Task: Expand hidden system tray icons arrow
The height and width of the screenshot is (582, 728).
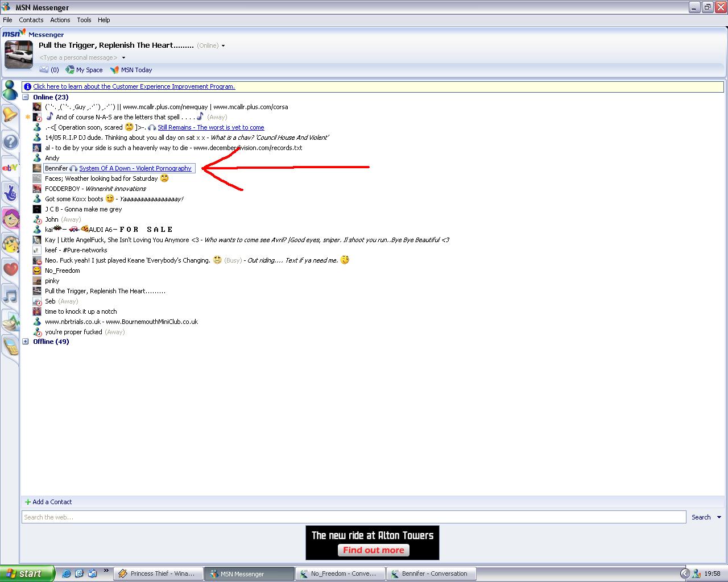Action: pos(685,573)
